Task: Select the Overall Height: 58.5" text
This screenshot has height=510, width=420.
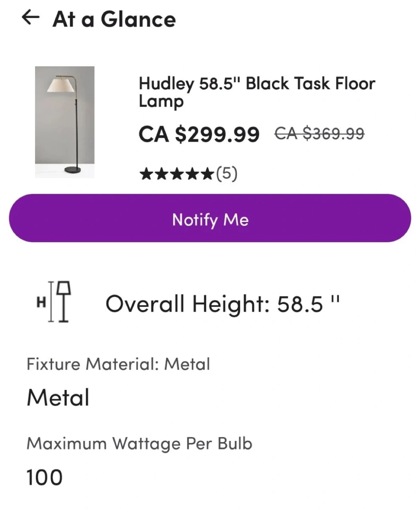Action: tap(223, 304)
